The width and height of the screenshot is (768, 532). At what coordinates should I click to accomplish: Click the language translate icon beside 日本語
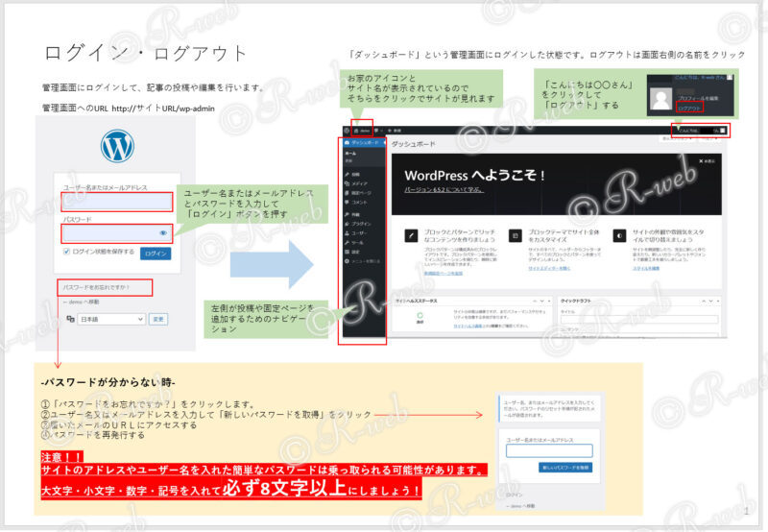pos(70,319)
